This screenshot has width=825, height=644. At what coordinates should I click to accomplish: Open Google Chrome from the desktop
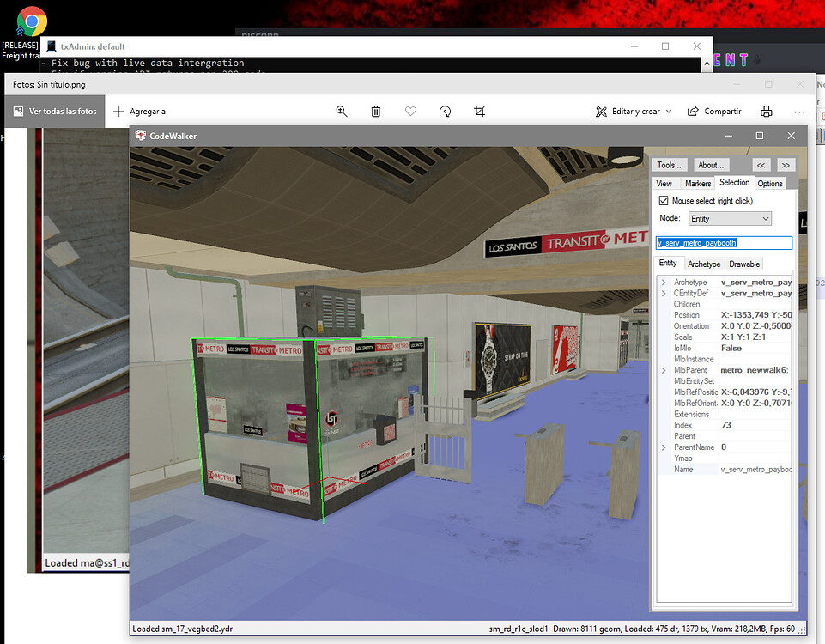(32, 21)
